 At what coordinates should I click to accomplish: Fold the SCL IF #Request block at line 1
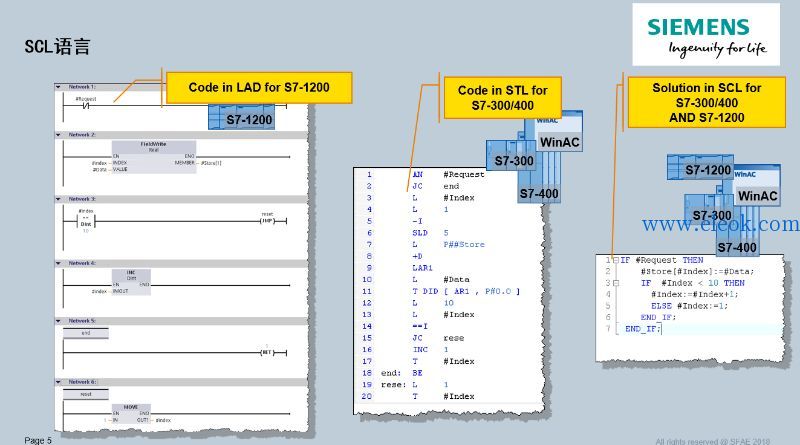coord(616,260)
